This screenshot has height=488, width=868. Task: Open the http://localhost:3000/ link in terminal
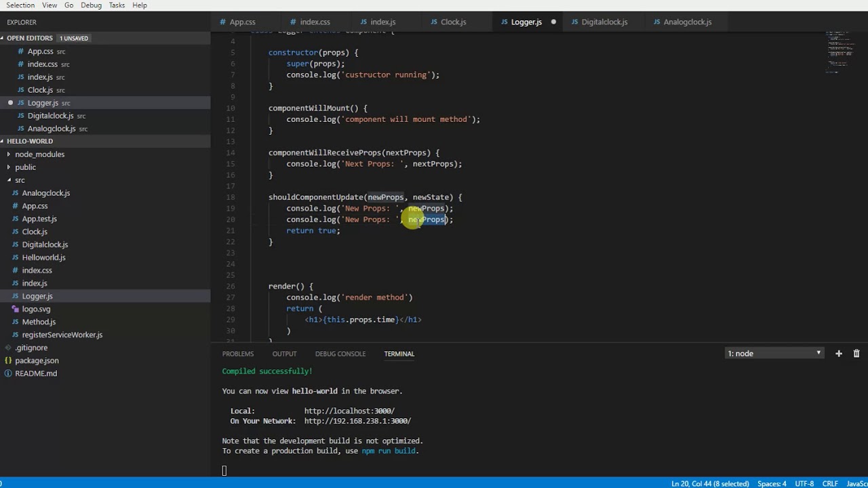click(349, 411)
